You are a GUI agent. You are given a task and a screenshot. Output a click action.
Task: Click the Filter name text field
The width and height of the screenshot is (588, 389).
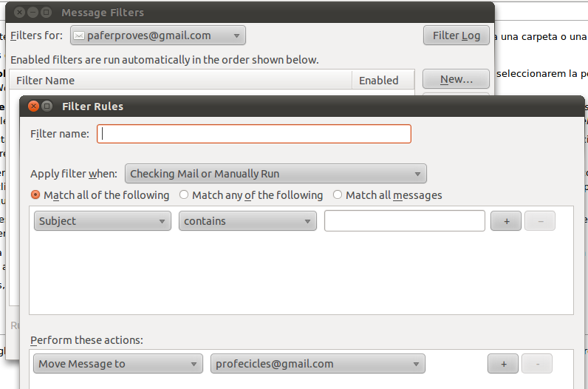[254, 134]
